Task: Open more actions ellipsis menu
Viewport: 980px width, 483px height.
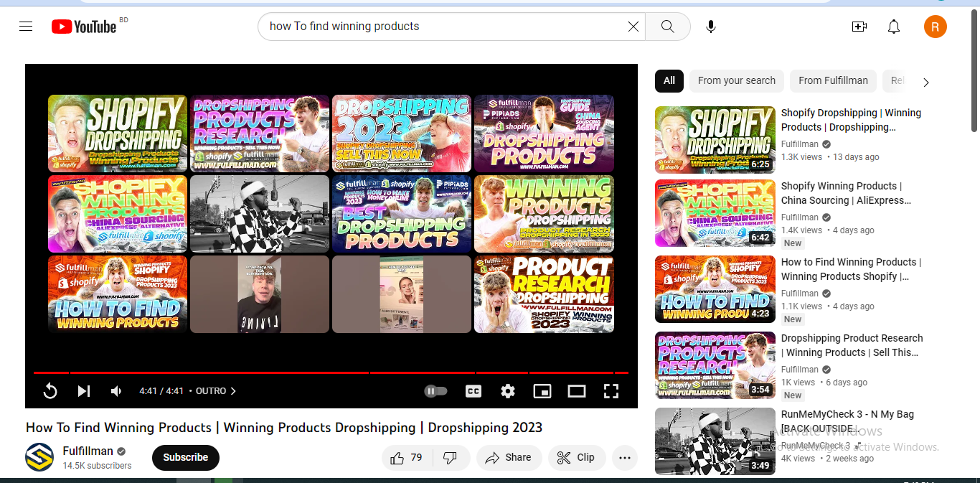Action: click(625, 457)
